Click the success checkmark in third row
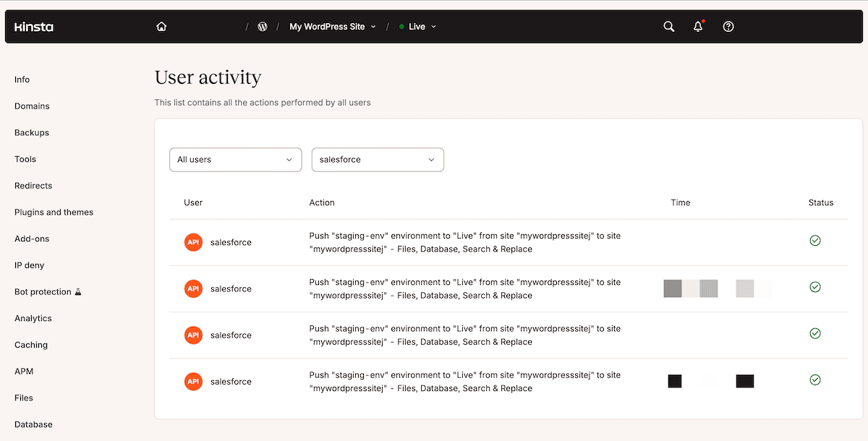The image size is (868, 441). pyautogui.click(x=815, y=333)
